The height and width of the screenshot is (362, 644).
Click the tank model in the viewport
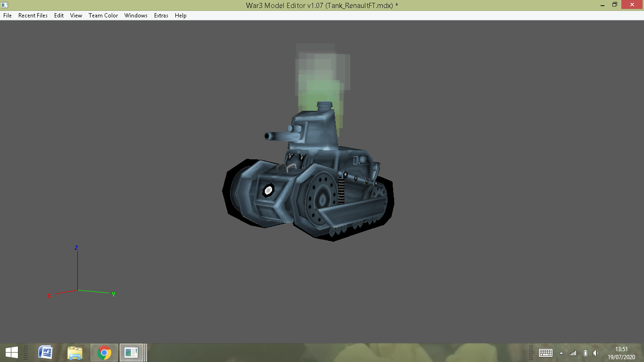308,172
